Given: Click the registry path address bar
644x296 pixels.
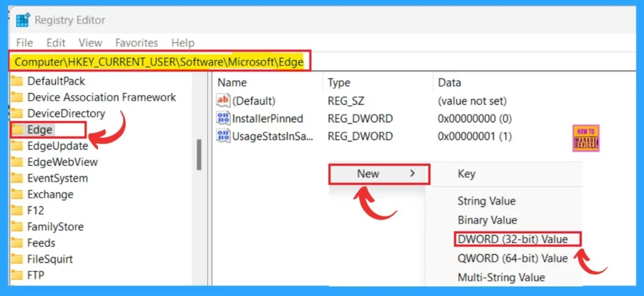Looking at the screenshot, I should click(x=160, y=62).
